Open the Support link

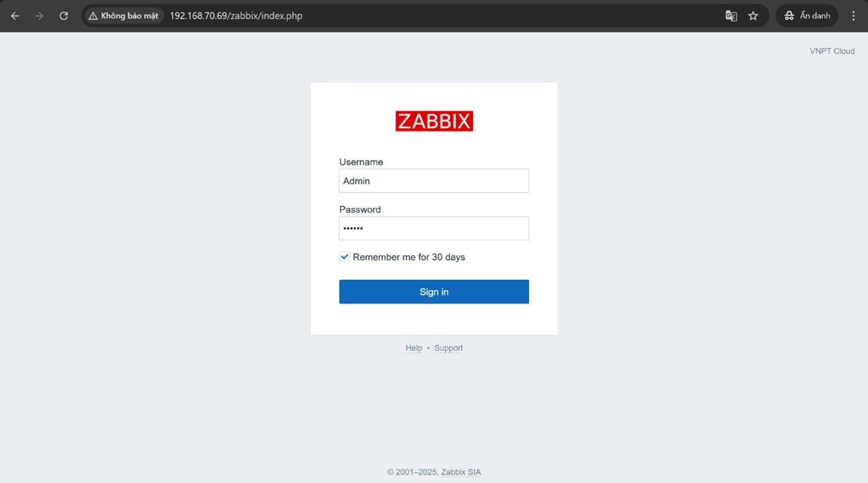(x=449, y=348)
